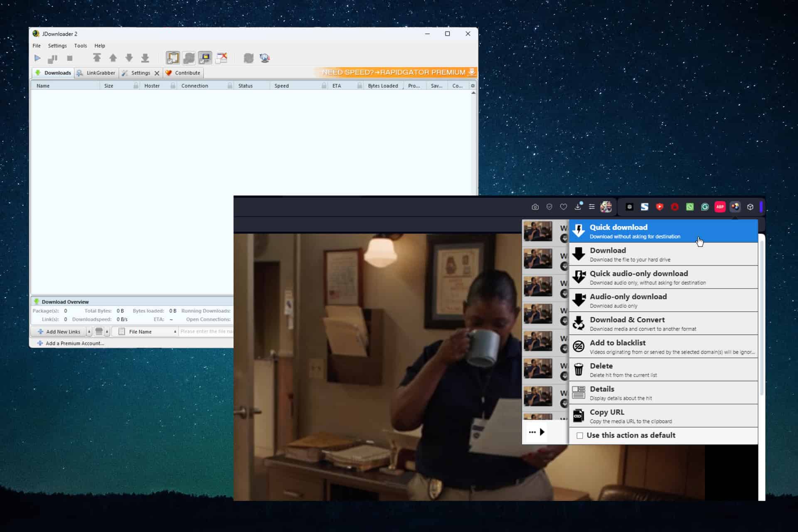Expand the Add New Links arrow menu
The image size is (798, 532).
[x=89, y=332]
